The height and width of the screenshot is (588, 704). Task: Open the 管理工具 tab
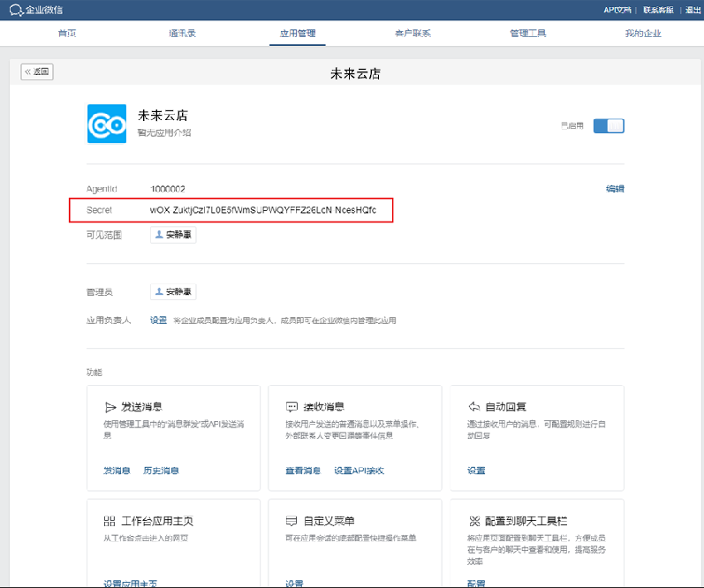(528, 34)
